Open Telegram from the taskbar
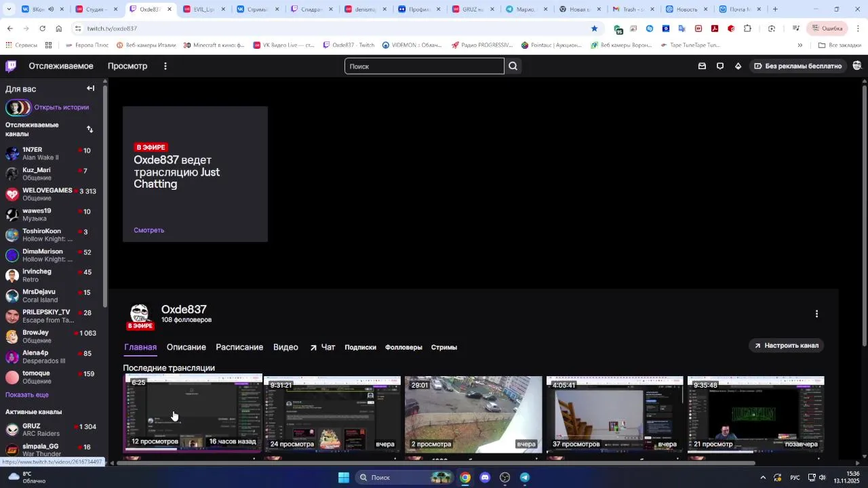The image size is (868, 488). tap(525, 477)
